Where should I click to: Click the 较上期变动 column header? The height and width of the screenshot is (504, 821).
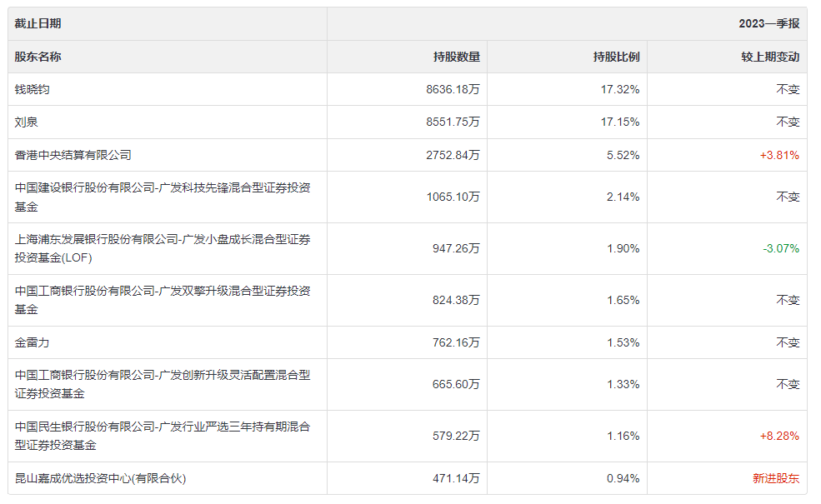pos(770,57)
